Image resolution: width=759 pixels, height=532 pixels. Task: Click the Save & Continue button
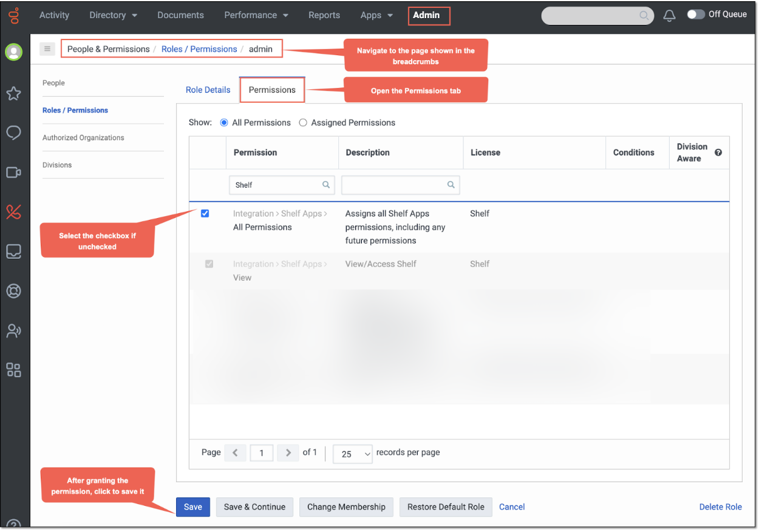254,507
